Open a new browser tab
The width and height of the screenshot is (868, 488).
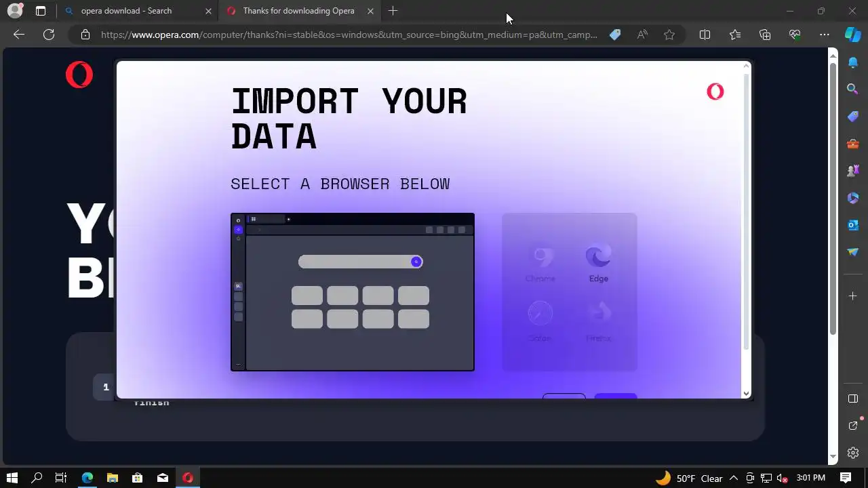[393, 11]
